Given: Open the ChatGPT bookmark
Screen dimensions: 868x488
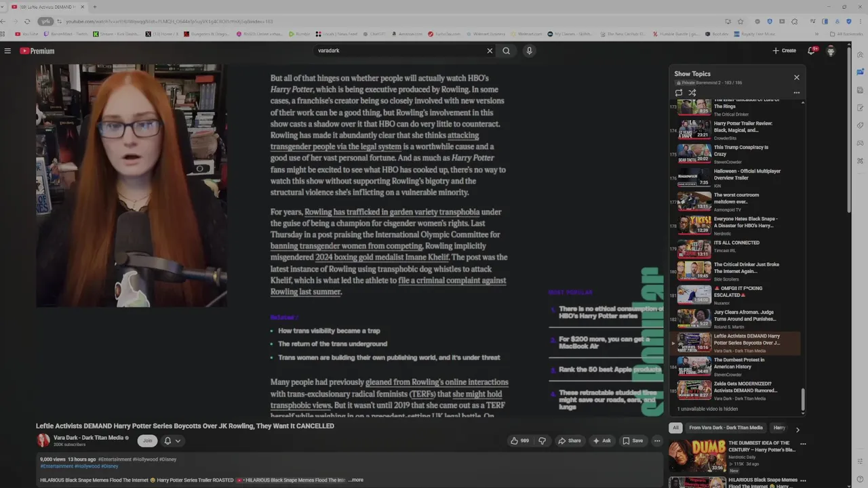Looking at the screenshot, I should pos(374,34).
